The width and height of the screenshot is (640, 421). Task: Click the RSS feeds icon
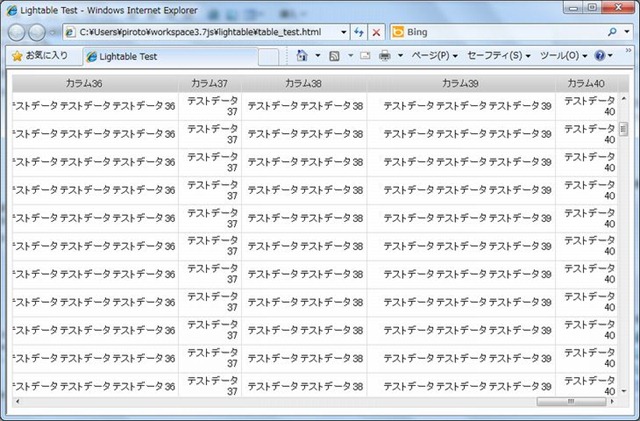click(x=335, y=56)
